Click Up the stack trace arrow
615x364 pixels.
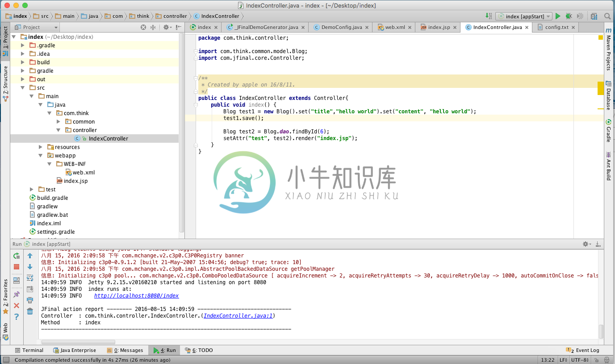(30, 256)
